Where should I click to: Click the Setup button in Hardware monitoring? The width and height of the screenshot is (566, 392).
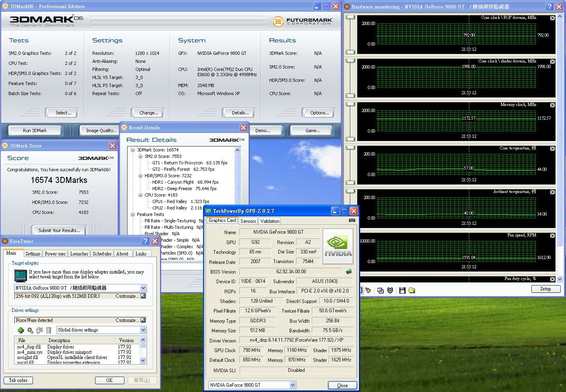click(x=545, y=289)
